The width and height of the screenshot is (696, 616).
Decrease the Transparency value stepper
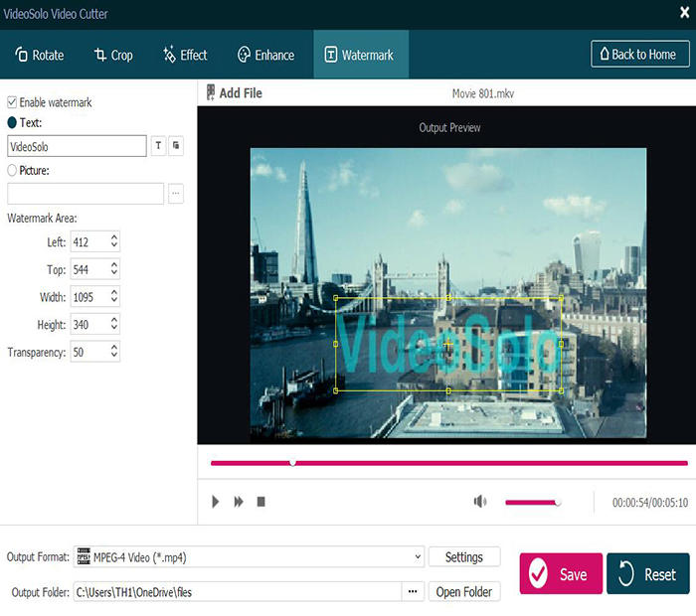pyautogui.click(x=114, y=356)
